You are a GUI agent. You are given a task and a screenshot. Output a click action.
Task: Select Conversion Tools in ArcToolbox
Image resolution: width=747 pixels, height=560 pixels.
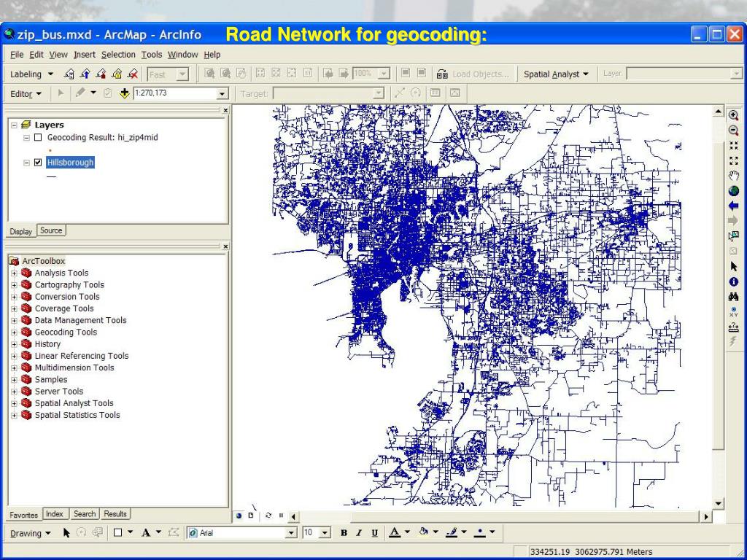[67, 297]
